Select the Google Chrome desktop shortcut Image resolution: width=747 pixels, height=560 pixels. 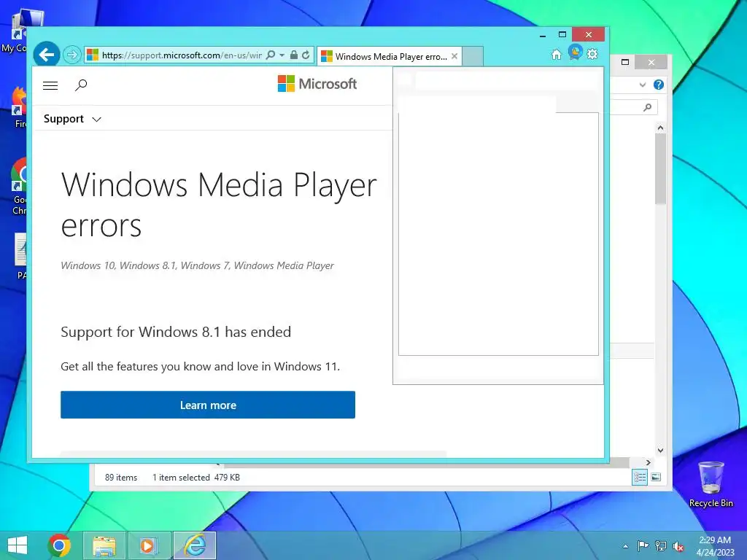click(18, 186)
